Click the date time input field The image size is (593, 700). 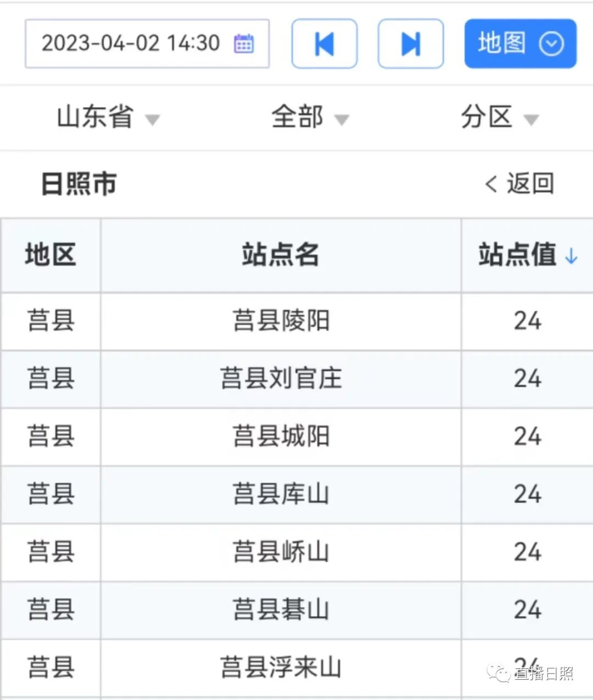(131, 43)
